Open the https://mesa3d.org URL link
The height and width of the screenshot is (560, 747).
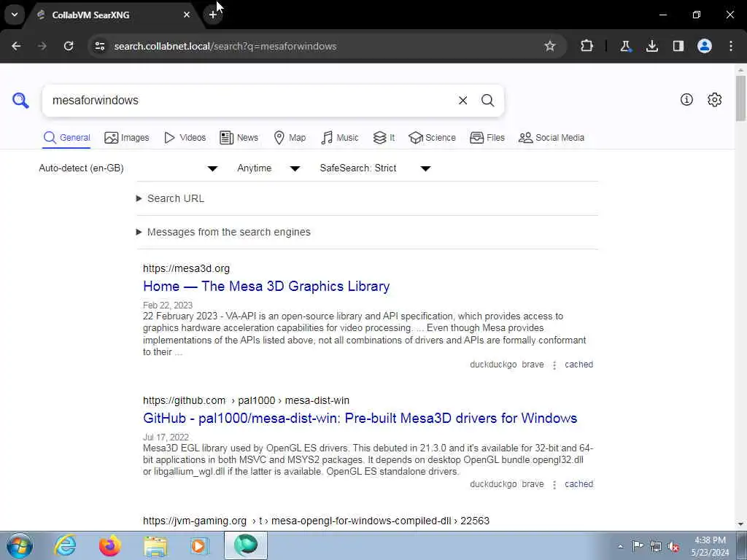pyautogui.click(x=186, y=268)
